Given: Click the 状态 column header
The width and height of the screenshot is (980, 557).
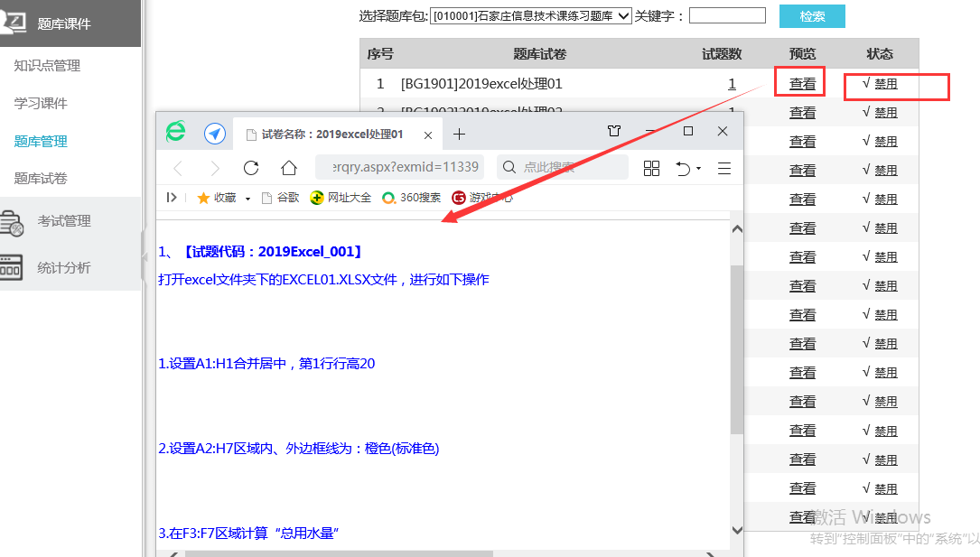Looking at the screenshot, I should tap(880, 53).
